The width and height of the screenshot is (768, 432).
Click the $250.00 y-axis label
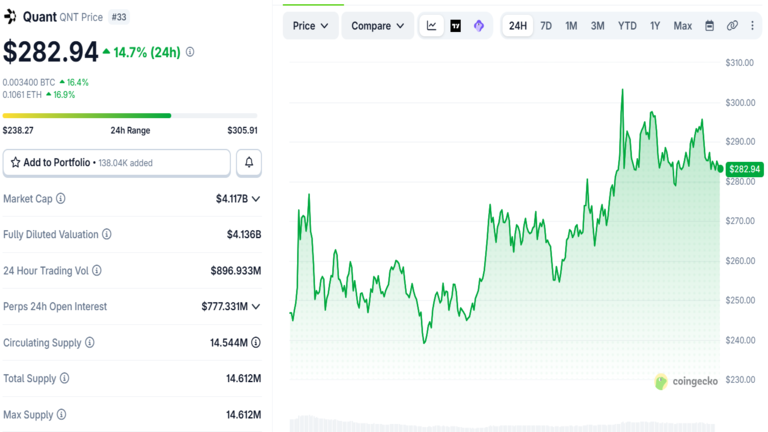tap(740, 300)
